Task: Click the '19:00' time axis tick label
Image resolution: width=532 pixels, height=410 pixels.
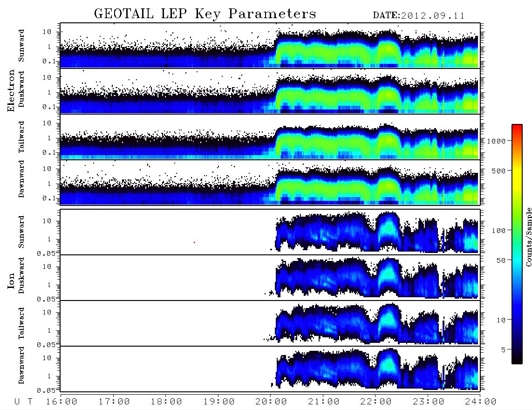Action: click(x=219, y=402)
